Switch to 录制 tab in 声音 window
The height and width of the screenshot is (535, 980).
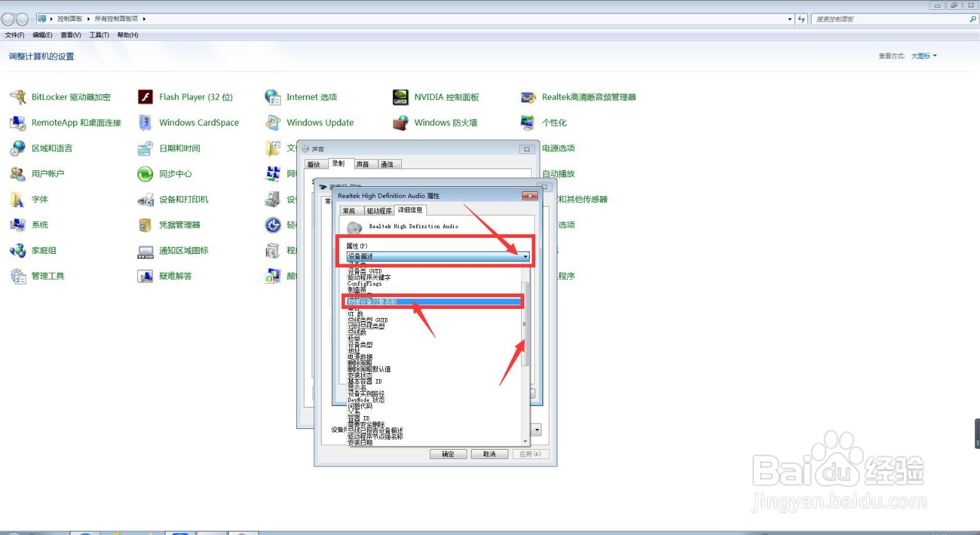pyautogui.click(x=339, y=164)
